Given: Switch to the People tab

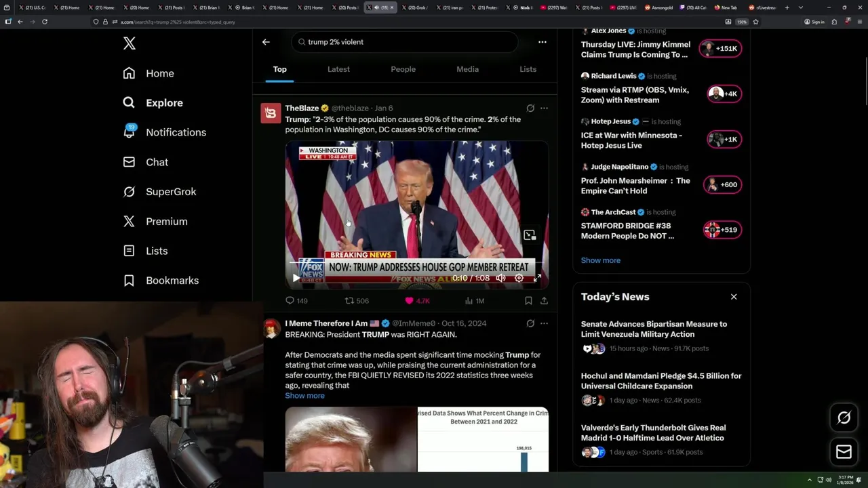Looking at the screenshot, I should click(x=403, y=69).
